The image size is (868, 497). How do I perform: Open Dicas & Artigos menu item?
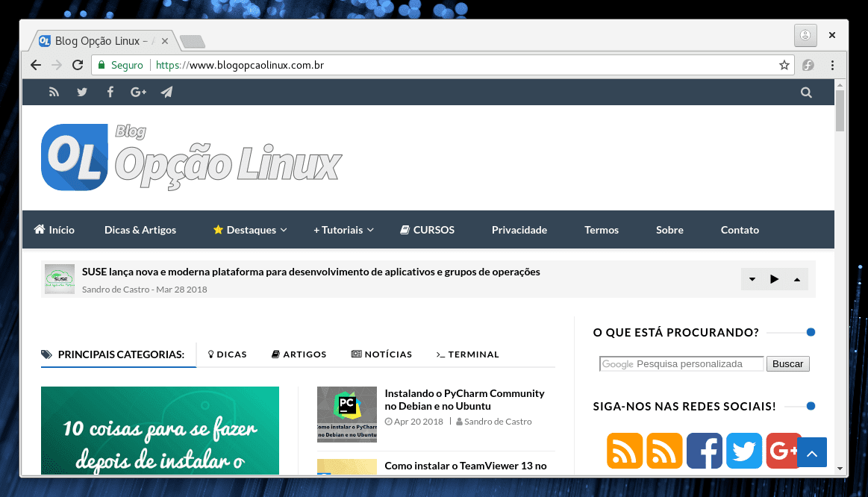(140, 230)
